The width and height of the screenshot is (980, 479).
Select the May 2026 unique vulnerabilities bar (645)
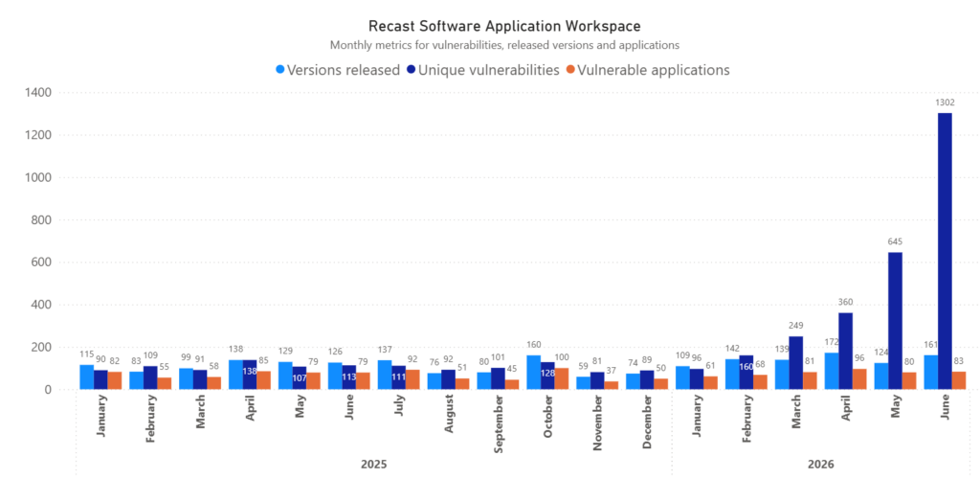[x=895, y=321]
